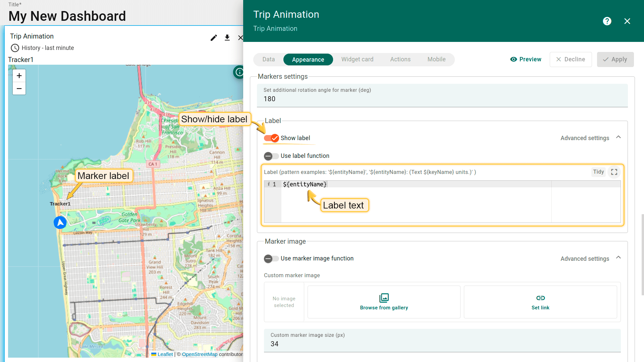The width and height of the screenshot is (644, 362).
Task: Click the Apply button
Action: [615, 59]
